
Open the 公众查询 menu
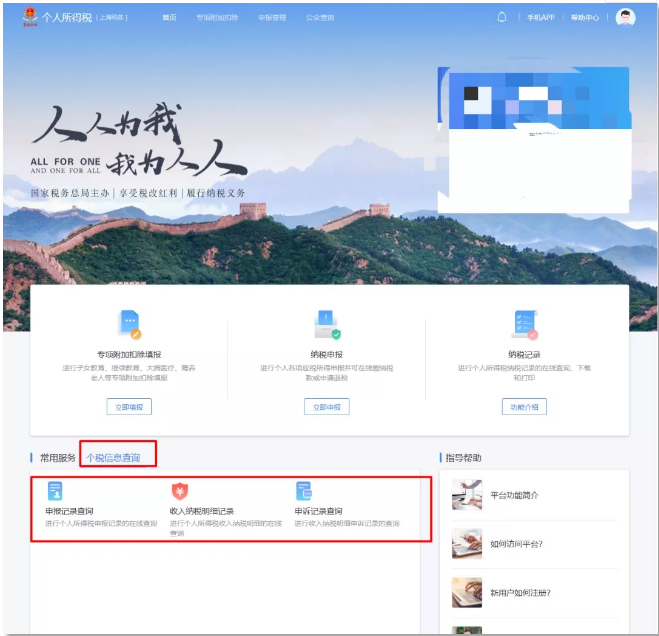[320, 18]
